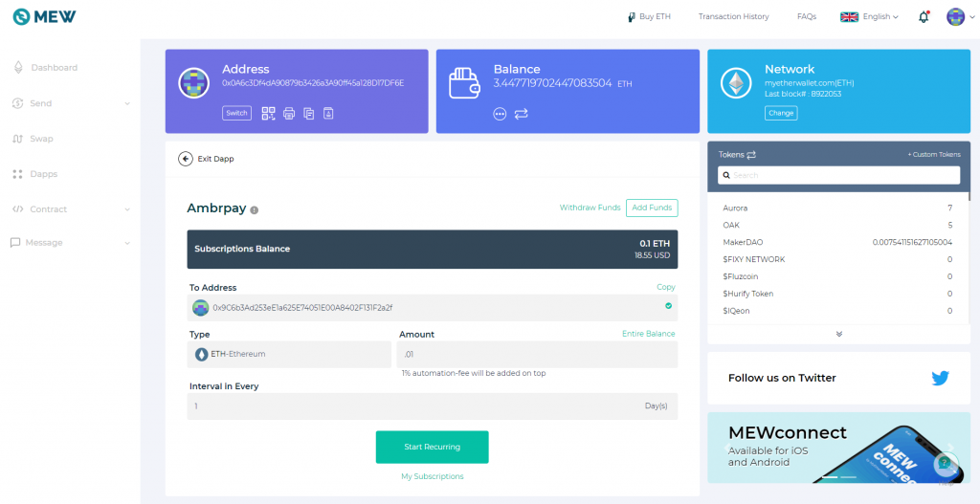Select the OAK token row
Viewport: 980px width, 504px height.
(x=837, y=225)
